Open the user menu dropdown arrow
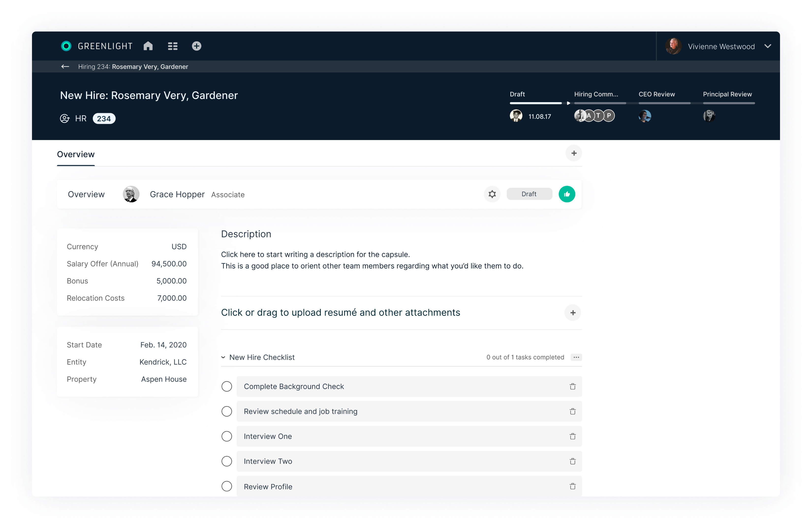The width and height of the screenshot is (812, 529). 768,46
